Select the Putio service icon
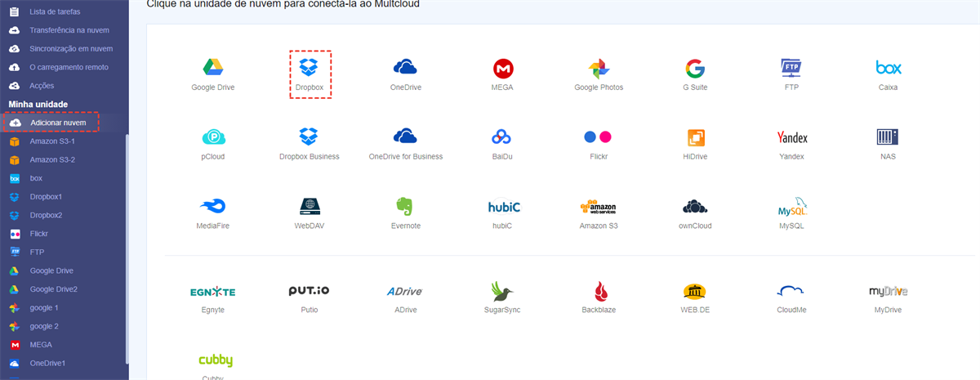980x380 pixels. 310,291
